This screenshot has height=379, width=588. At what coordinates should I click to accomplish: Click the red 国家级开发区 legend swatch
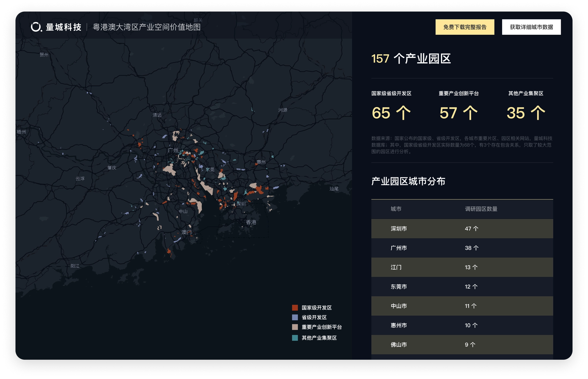pos(295,308)
